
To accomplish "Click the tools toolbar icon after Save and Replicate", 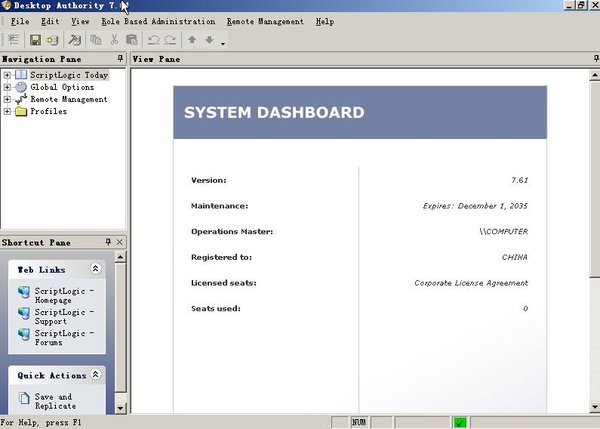I will coord(74,40).
